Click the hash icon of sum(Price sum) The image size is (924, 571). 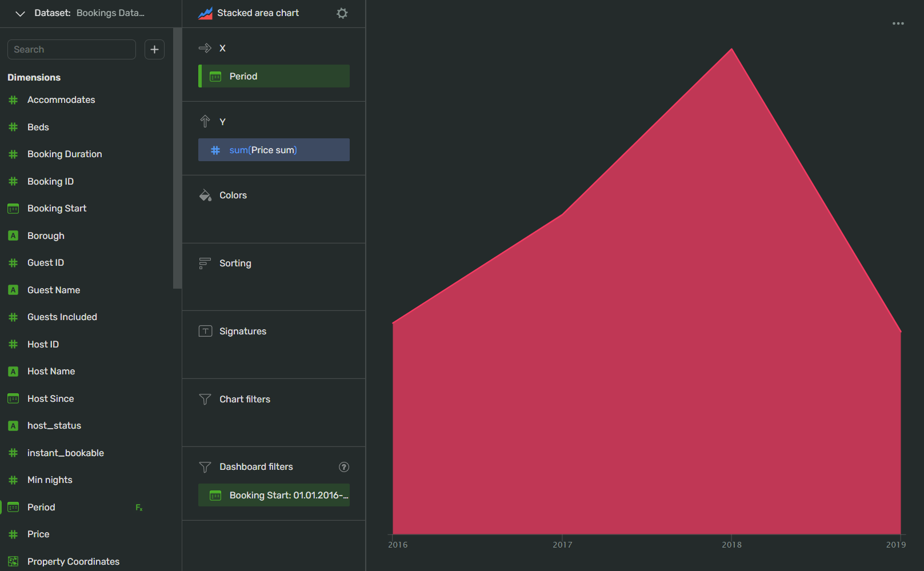(x=215, y=150)
